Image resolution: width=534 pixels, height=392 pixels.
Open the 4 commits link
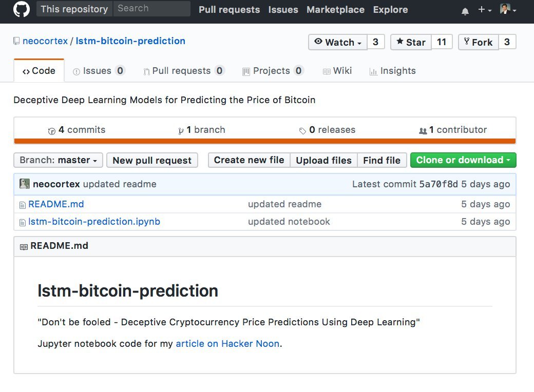[77, 130]
